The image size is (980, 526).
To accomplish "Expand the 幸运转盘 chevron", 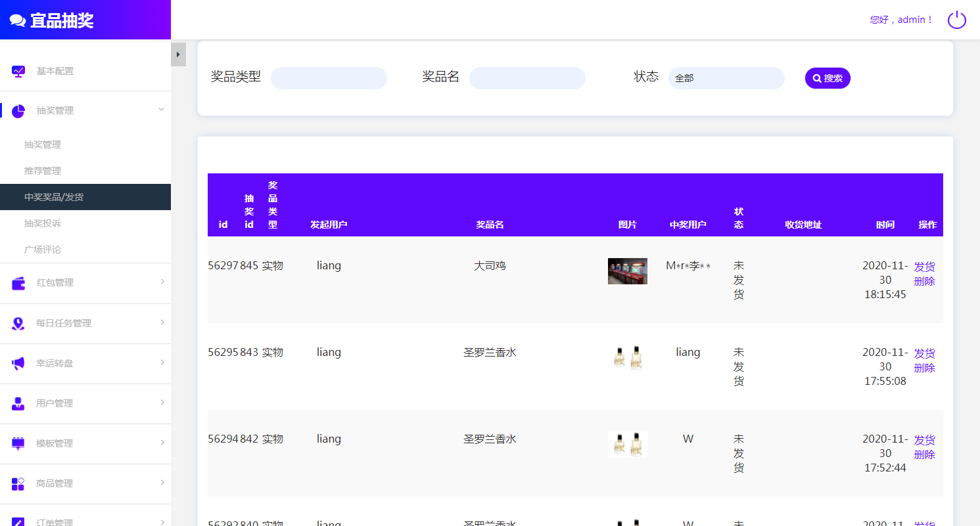I will click(x=162, y=362).
